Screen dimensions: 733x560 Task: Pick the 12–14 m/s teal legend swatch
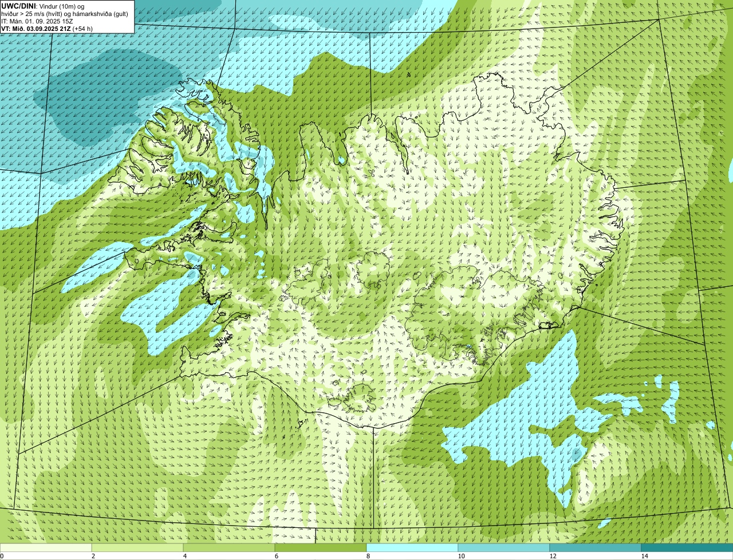pos(596,547)
